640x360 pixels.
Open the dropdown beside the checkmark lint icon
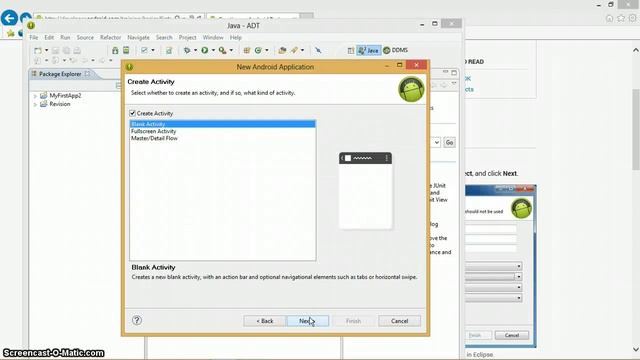[x=153, y=50]
